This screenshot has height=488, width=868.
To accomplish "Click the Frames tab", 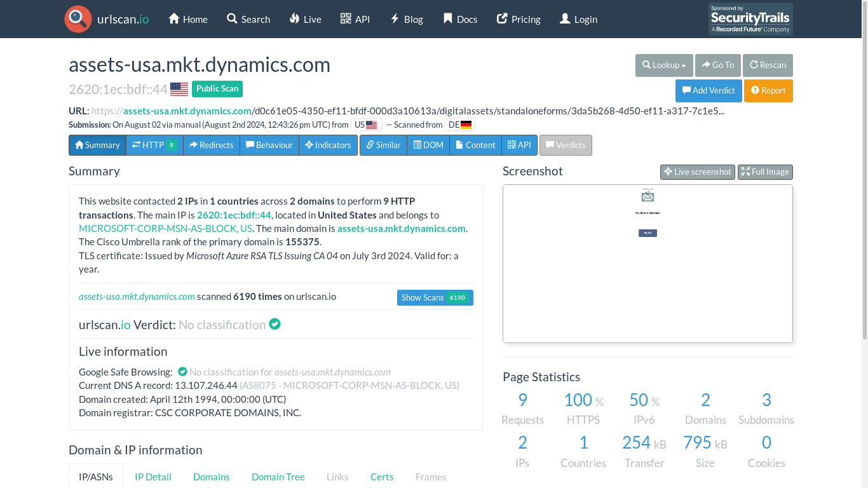I will coord(431,477).
